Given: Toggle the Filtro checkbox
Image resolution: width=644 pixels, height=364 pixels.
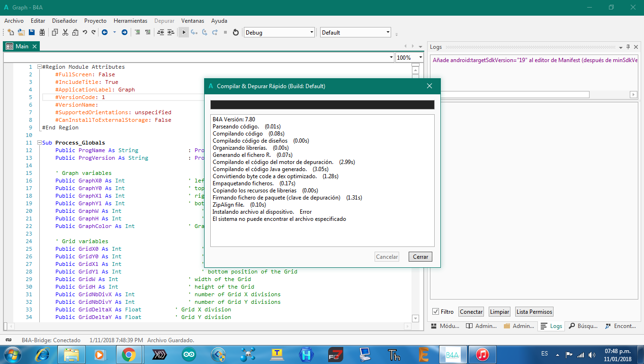Looking at the screenshot, I should [x=436, y=312].
